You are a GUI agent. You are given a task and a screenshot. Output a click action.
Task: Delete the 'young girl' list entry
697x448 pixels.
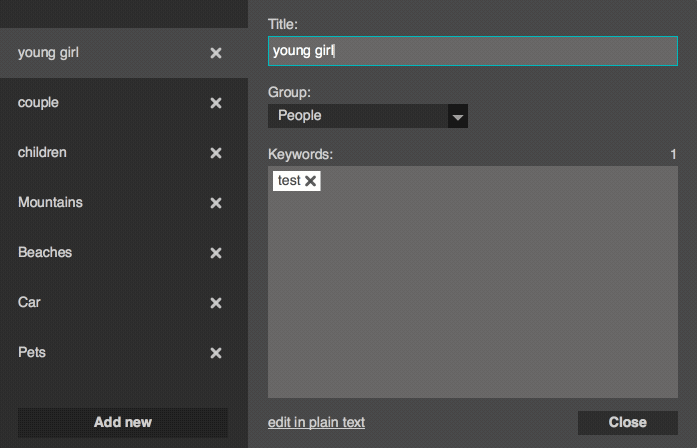tap(216, 53)
